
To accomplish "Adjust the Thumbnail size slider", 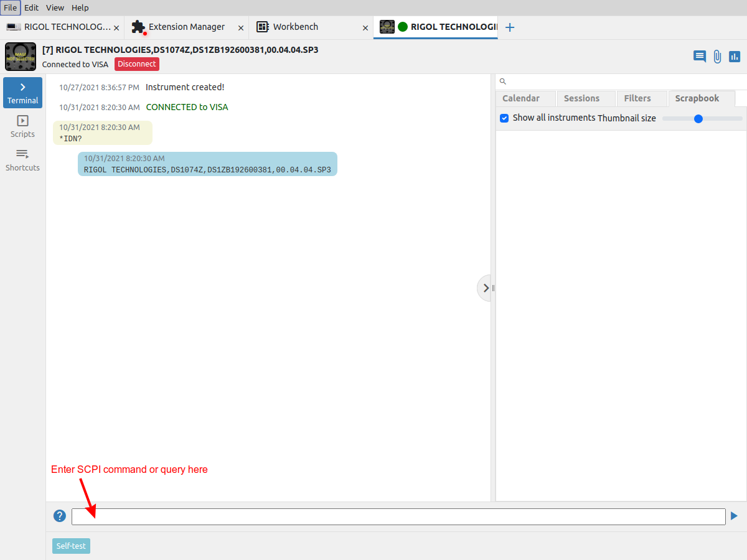I will pos(702,118).
